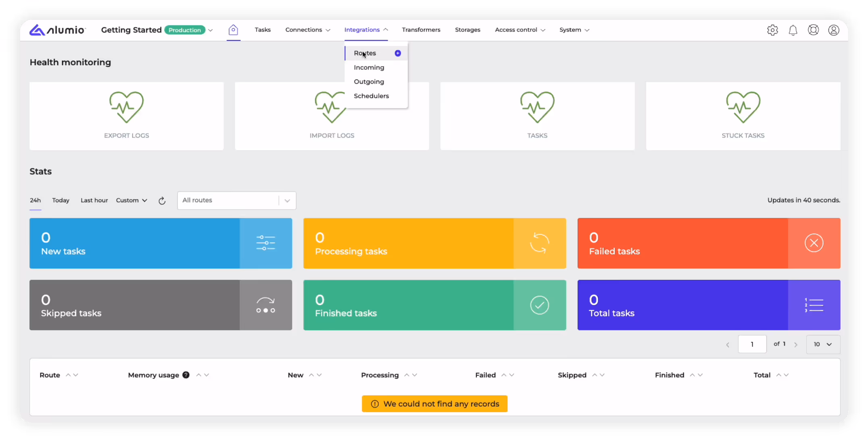Open the user profile icon
868x442 pixels.
click(833, 30)
